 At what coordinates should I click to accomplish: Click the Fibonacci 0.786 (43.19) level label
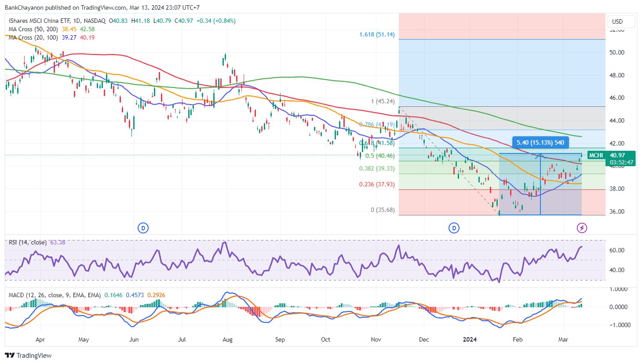377,124
